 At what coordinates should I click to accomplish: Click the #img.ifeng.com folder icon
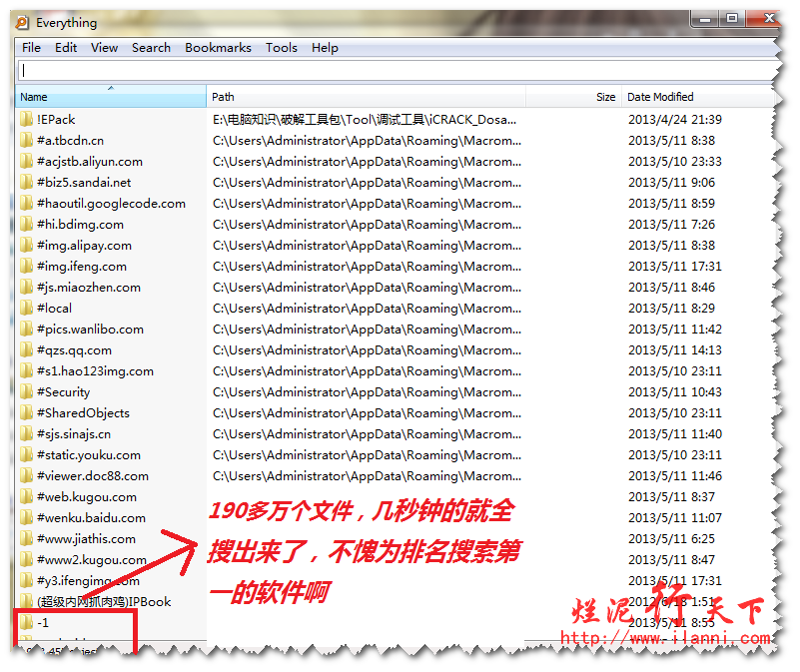[27, 266]
